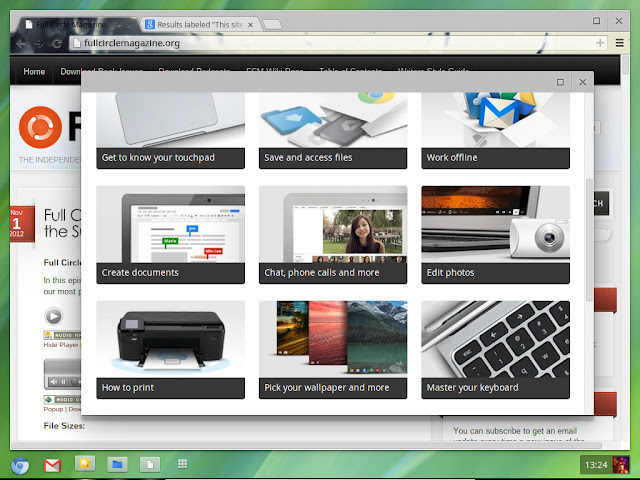Open the Chrome browser from the shelf

tap(20, 465)
